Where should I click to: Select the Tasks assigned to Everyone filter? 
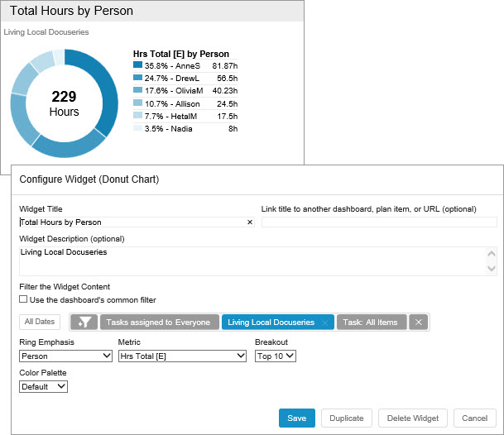point(160,323)
